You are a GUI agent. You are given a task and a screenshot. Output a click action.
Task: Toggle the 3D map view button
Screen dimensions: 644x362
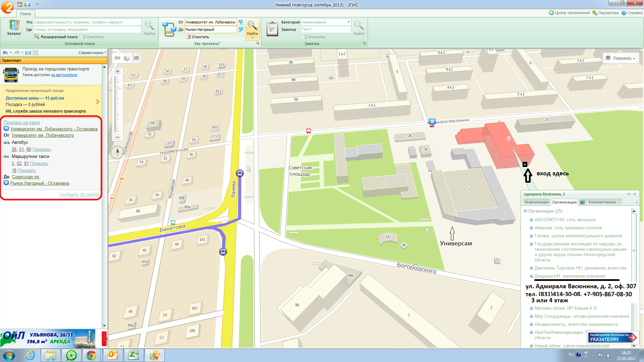136,58
